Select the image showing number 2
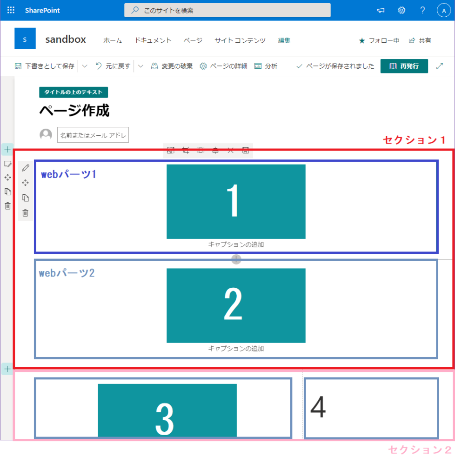455x476 pixels. tap(236, 306)
